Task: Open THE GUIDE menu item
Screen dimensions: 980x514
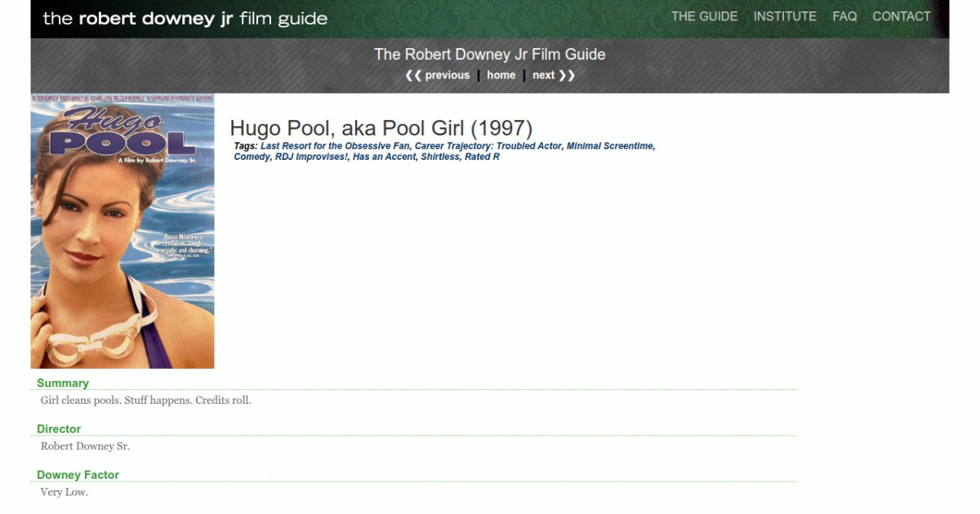Action: pyautogui.click(x=704, y=16)
